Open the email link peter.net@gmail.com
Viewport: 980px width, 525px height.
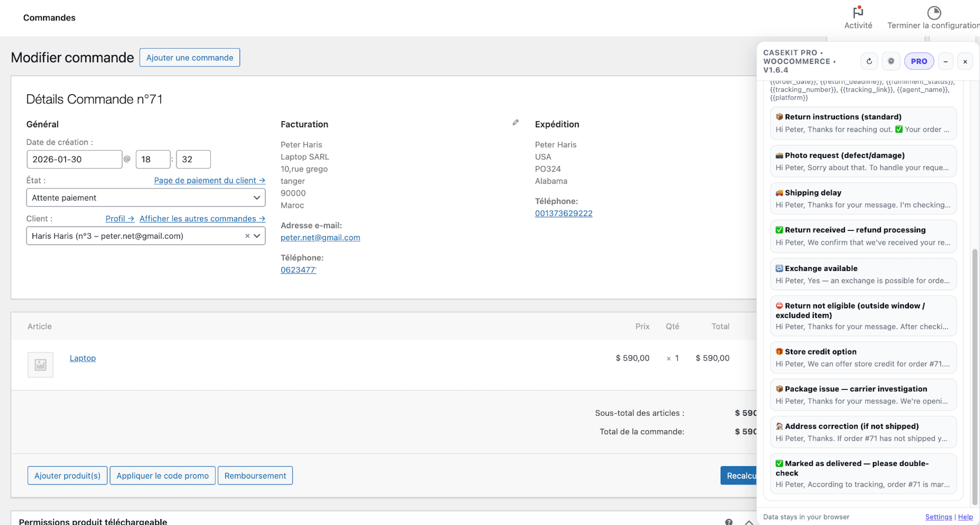(x=320, y=237)
